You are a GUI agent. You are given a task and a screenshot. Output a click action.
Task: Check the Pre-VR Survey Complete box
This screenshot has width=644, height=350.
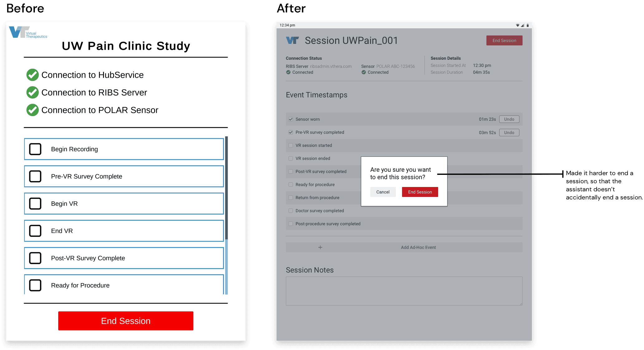click(x=35, y=176)
